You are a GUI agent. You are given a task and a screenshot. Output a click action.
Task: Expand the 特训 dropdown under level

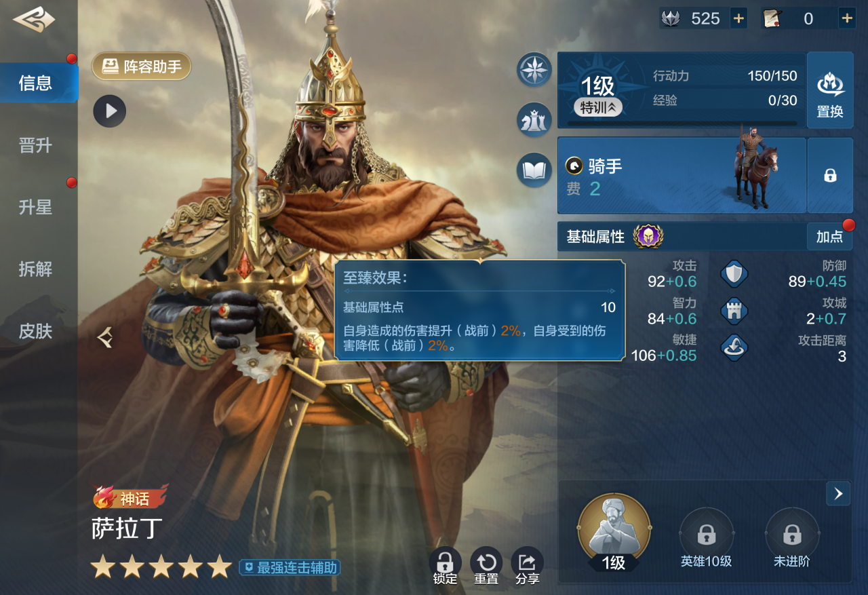point(597,107)
